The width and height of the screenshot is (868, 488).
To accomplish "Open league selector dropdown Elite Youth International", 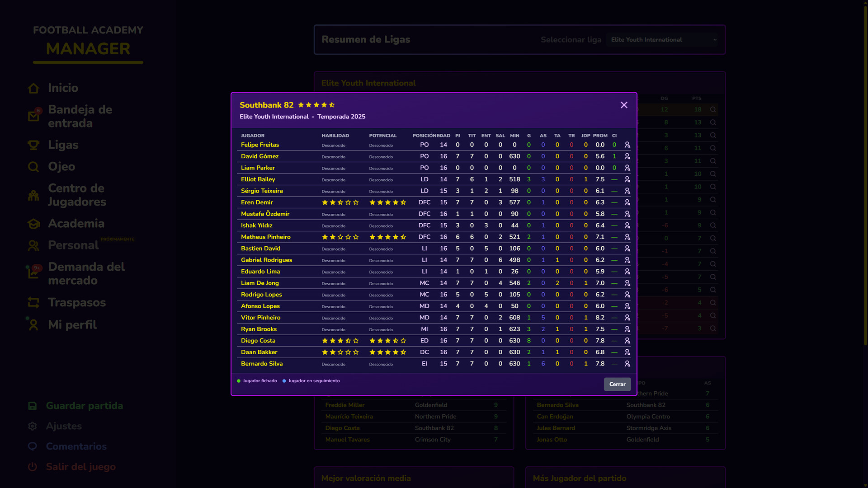I will [663, 40].
